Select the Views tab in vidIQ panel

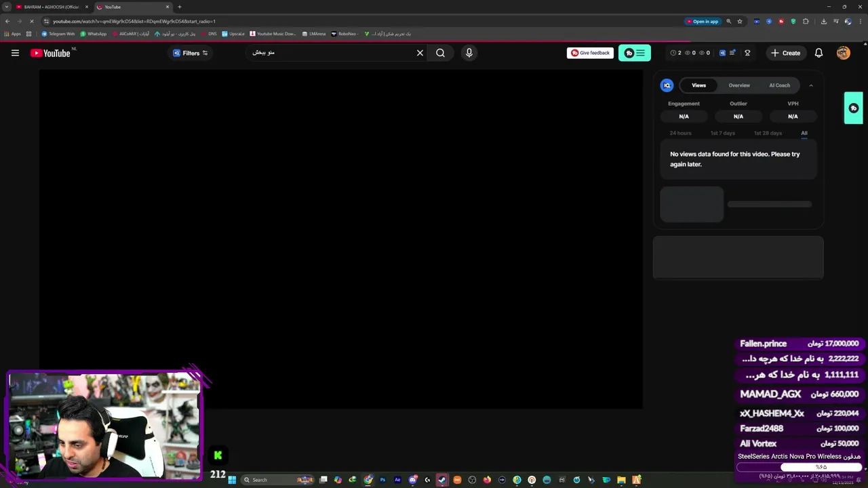698,85
